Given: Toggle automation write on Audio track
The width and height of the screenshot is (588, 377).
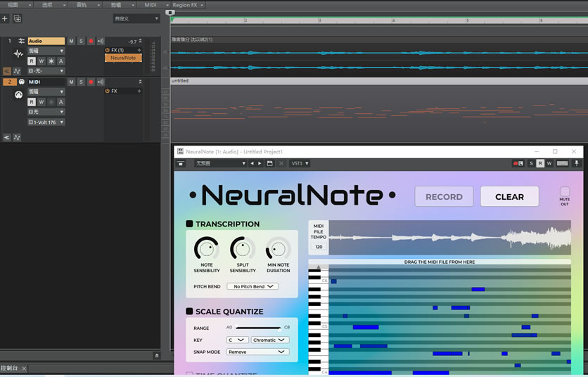Looking at the screenshot, I should 41,61.
